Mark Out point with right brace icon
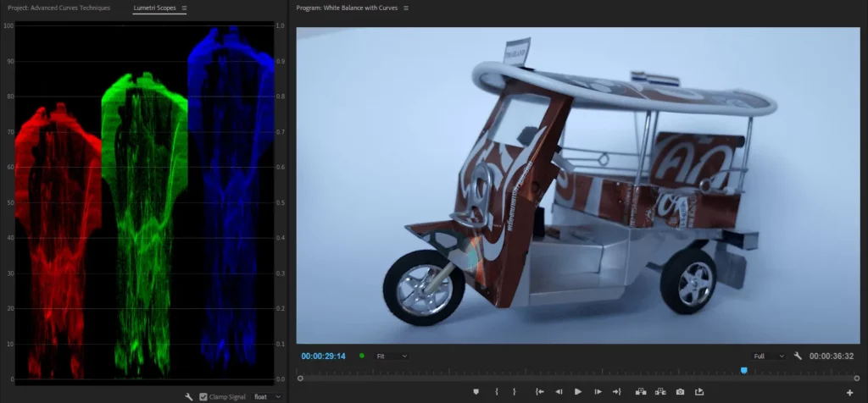The height and width of the screenshot is (403, 868). (x=515, y=391)
